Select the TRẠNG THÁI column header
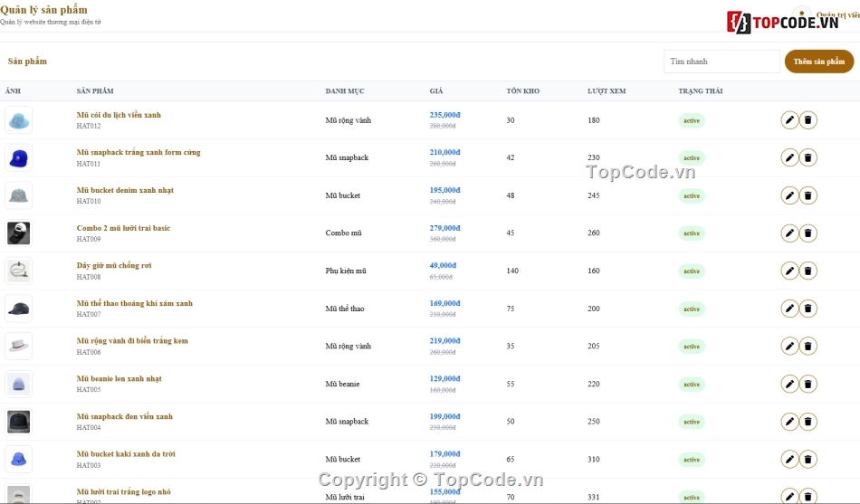The width and height of the screenshot is (860, 504). (701, 91)
